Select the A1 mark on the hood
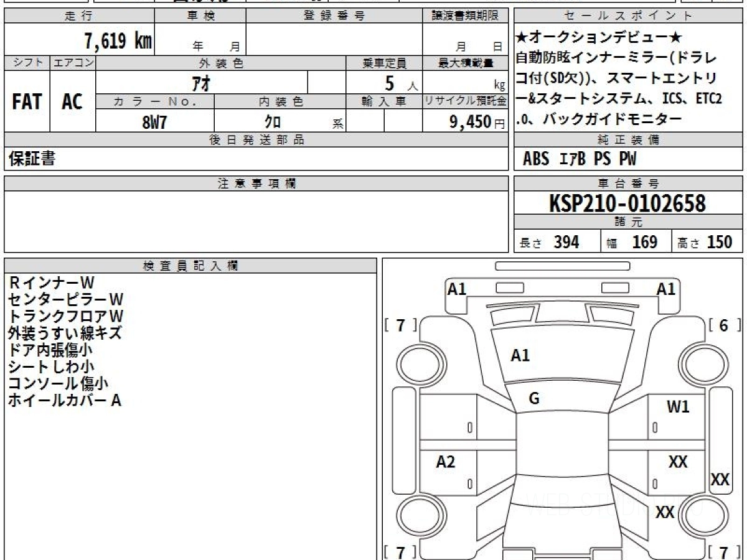Screen dimensions: 747x560 click(x=520, y=356)
